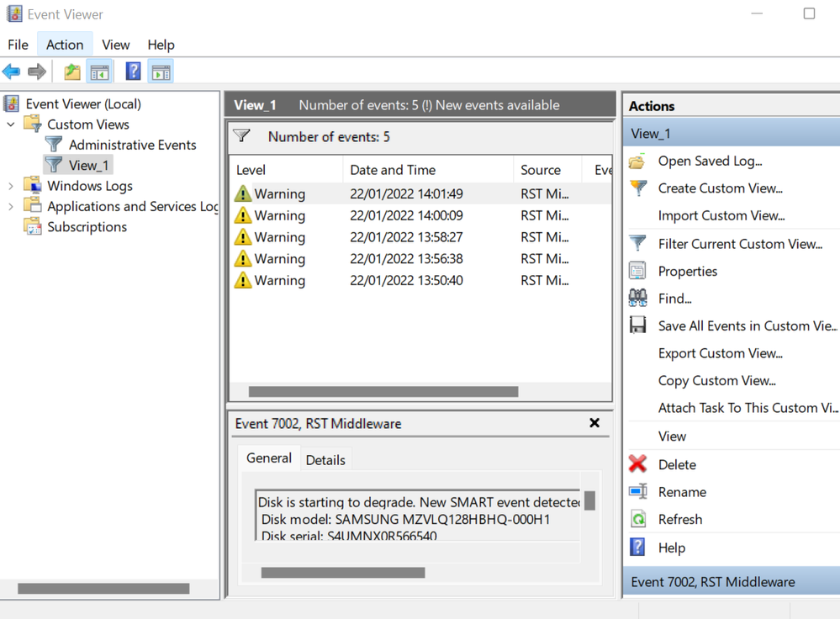
Task: Open the Action menu
Action: [65, 45]
